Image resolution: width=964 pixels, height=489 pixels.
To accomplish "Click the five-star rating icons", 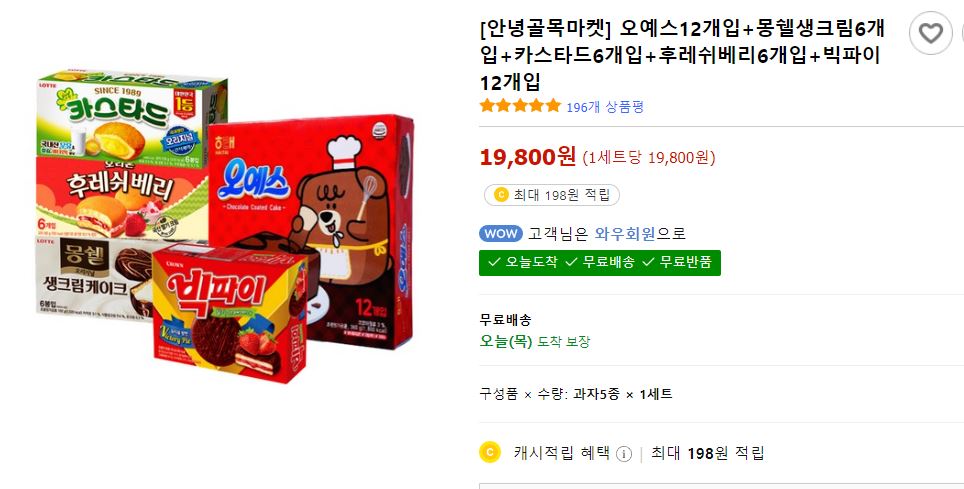I will (x=520, y=106).
